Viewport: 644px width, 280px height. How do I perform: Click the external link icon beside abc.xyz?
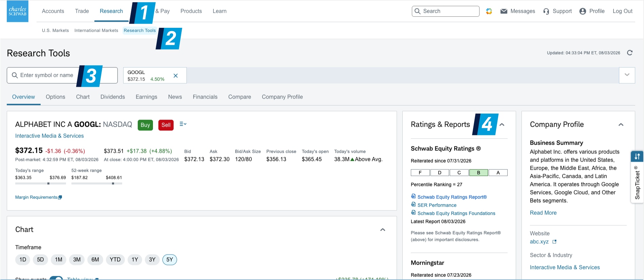pos(554,242)
